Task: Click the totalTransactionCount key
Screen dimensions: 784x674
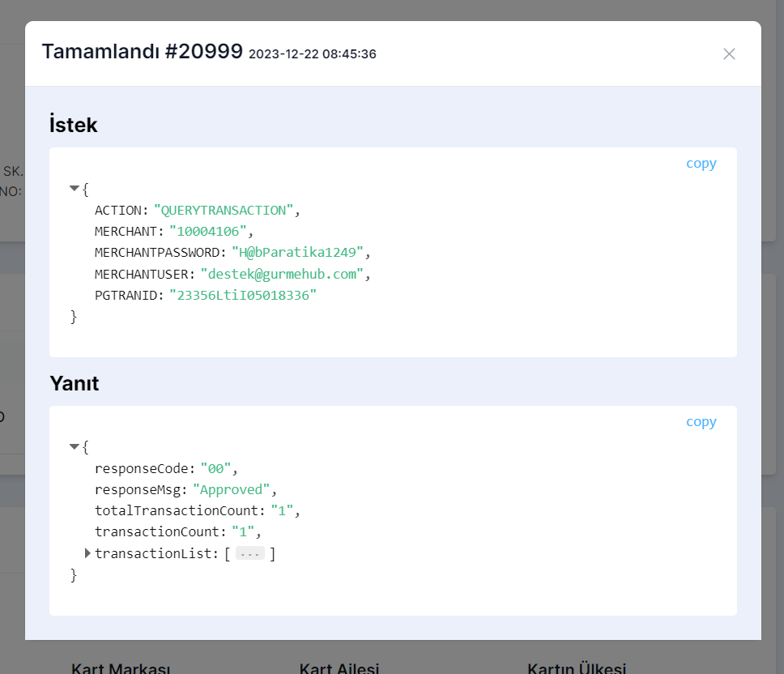Action: pos(178,510)
